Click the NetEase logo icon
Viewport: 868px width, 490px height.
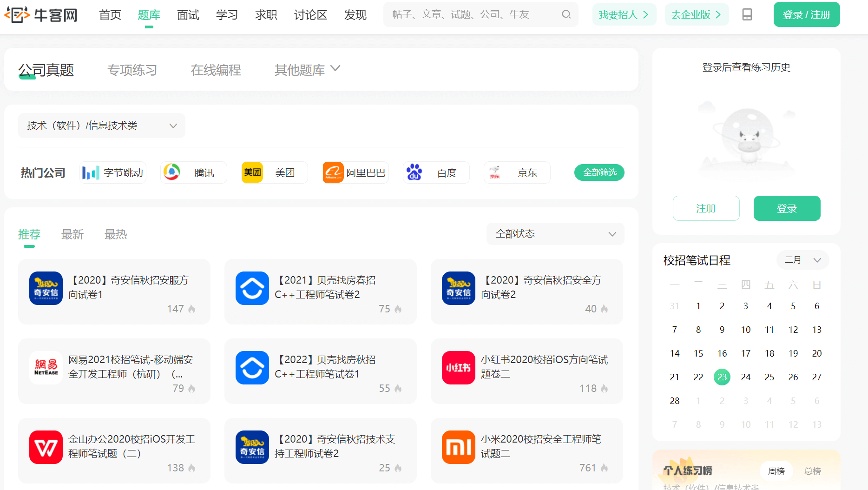[46, 368]
